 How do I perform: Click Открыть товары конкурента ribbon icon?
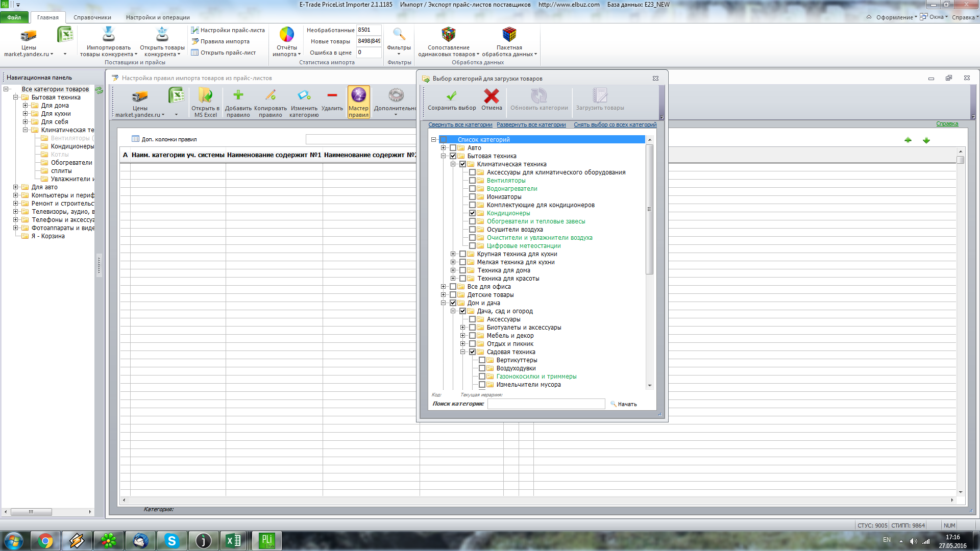(162, 35)
